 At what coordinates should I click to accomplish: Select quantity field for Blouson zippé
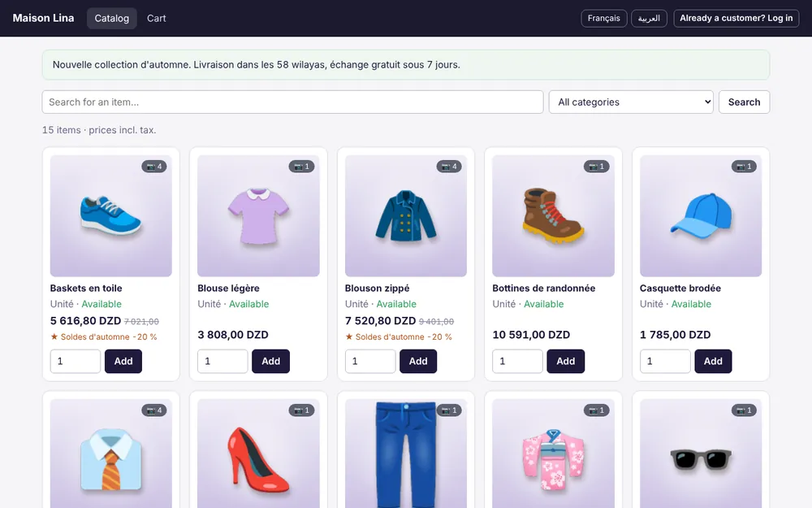click(370, 362)
